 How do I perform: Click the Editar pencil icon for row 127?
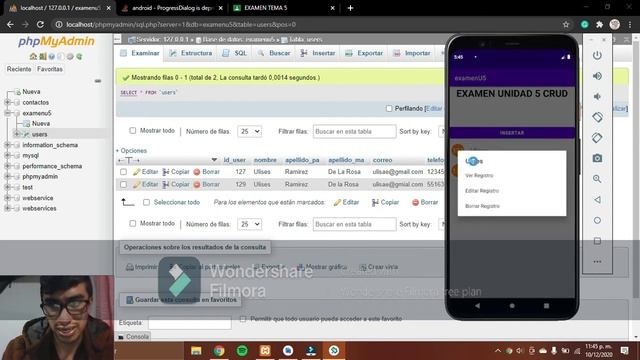(137, 172)
